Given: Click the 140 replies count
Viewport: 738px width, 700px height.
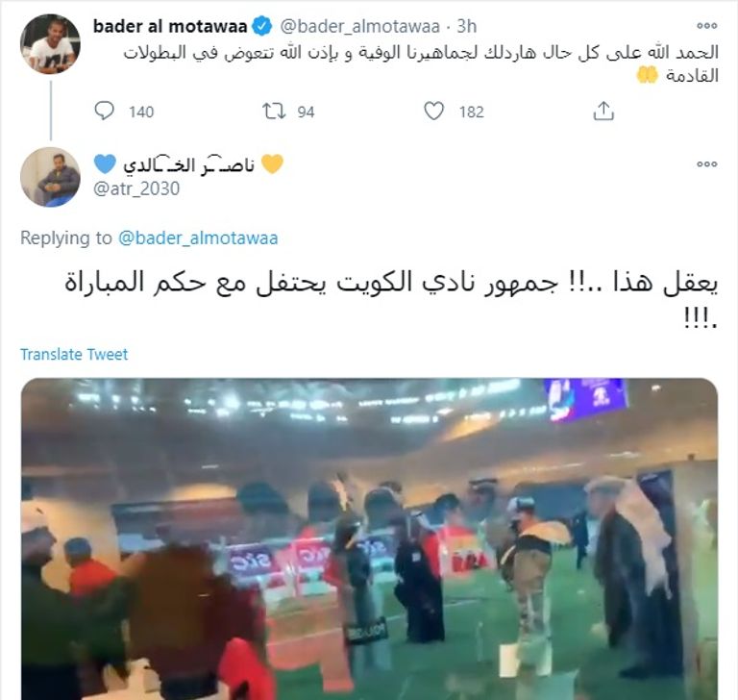Looking at the screenshot, I should tap(141, 112).
